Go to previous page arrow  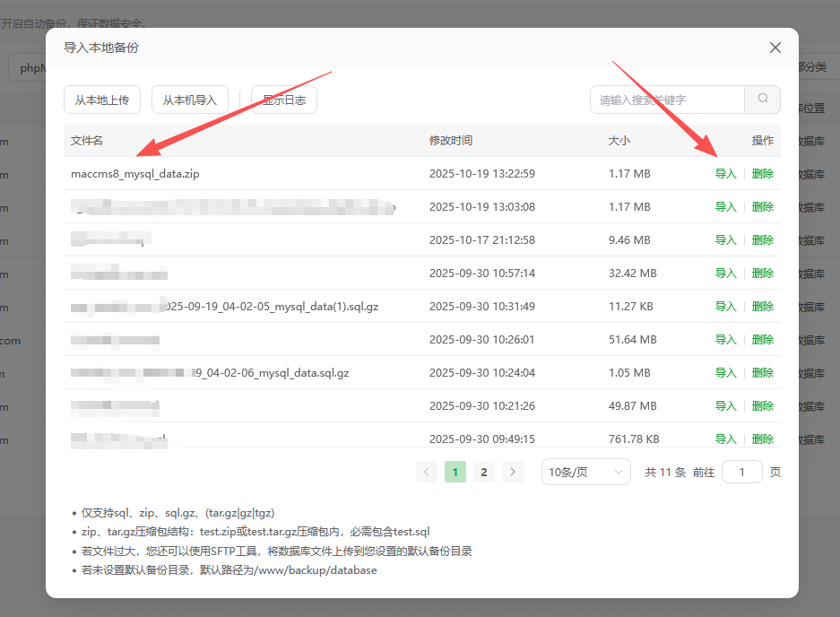tap(427, 472)
